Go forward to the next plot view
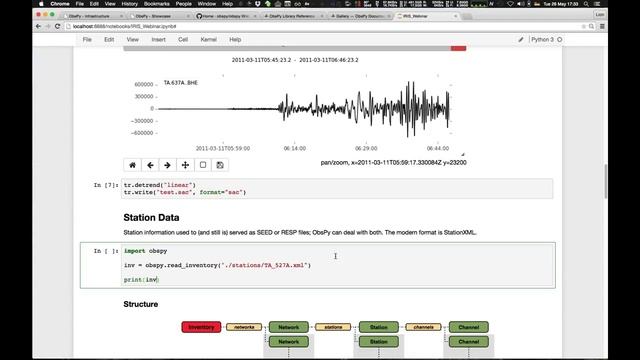Viewport: 640px width, 360px height. (167, 165)
